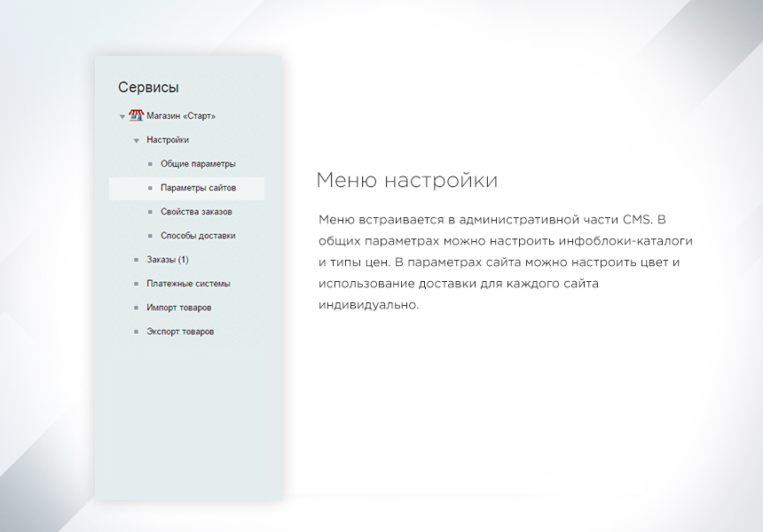Open the Экспорт товаров link
763x532 pixels.
(x=179, y=332)
